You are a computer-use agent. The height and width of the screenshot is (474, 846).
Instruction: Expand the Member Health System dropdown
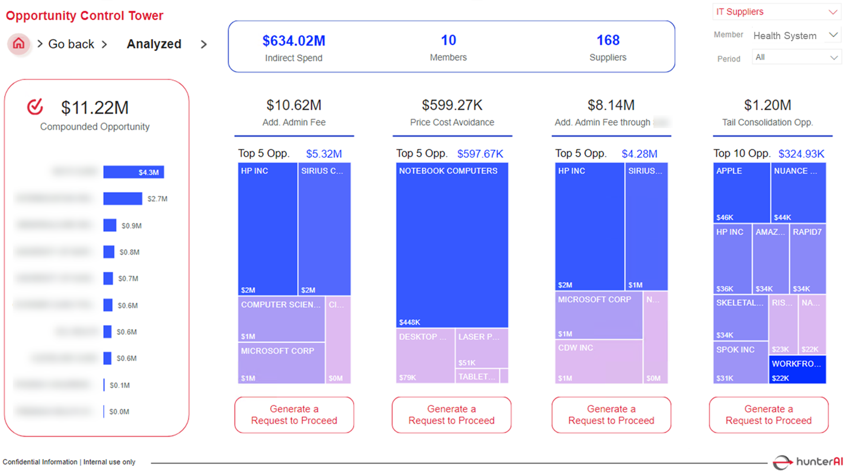point(796,36)
